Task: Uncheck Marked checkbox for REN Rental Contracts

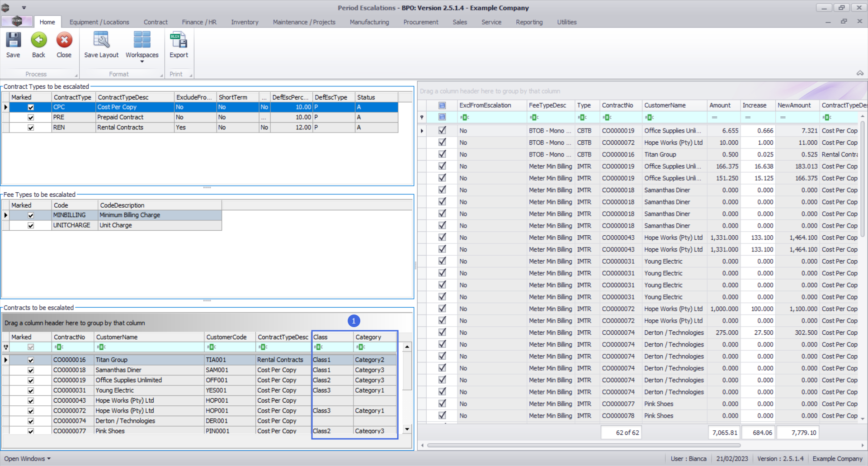Action: pos(31,128)
